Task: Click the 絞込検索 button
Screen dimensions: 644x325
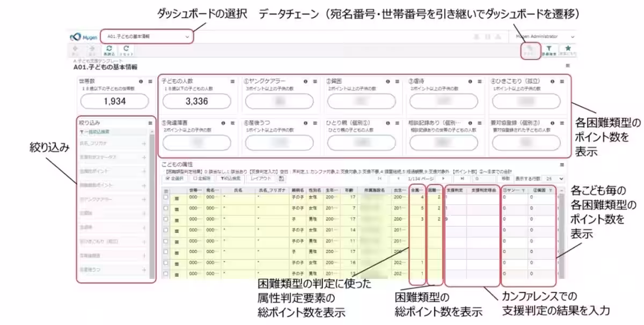Action: click(x=230, y=178)
